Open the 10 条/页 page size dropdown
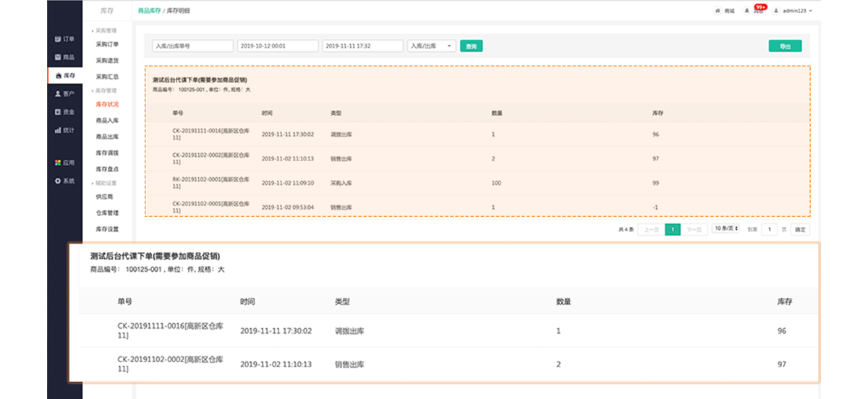The height and width of the screenshot is (399, 868). (x=726, y=229)
